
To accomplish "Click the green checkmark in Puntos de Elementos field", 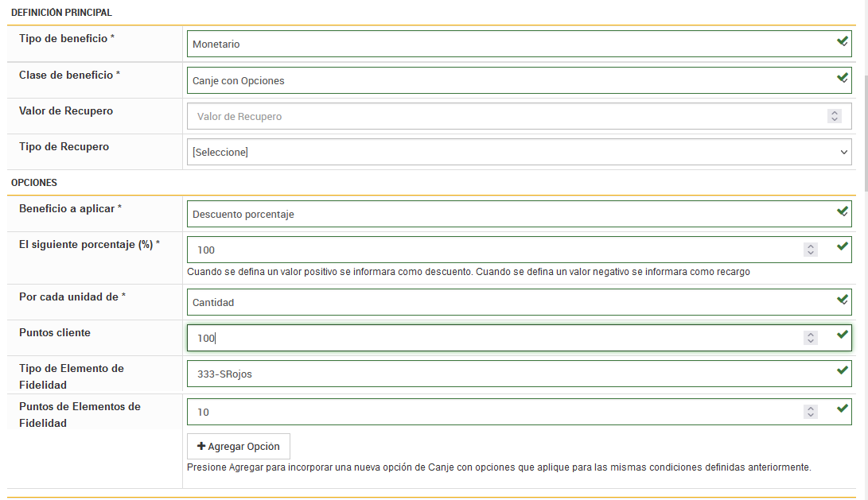I will click(x=843, y=409).
